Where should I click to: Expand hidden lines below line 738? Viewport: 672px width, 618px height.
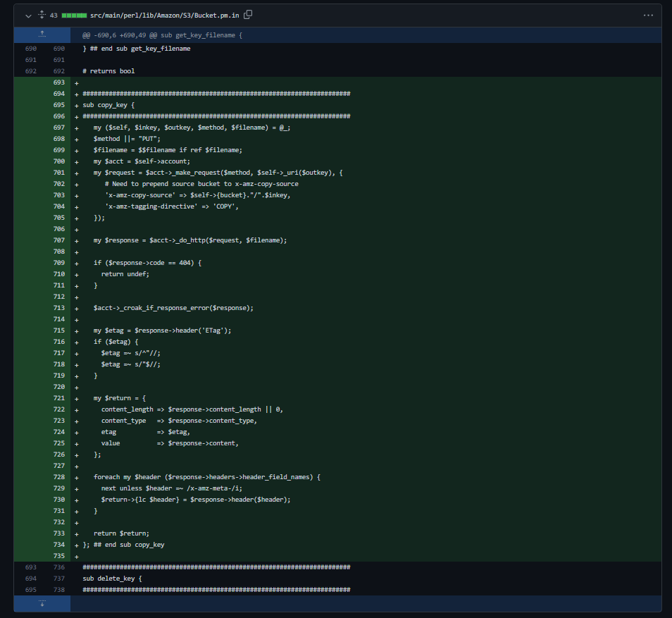pyautogui.click(x=42, y=603)
